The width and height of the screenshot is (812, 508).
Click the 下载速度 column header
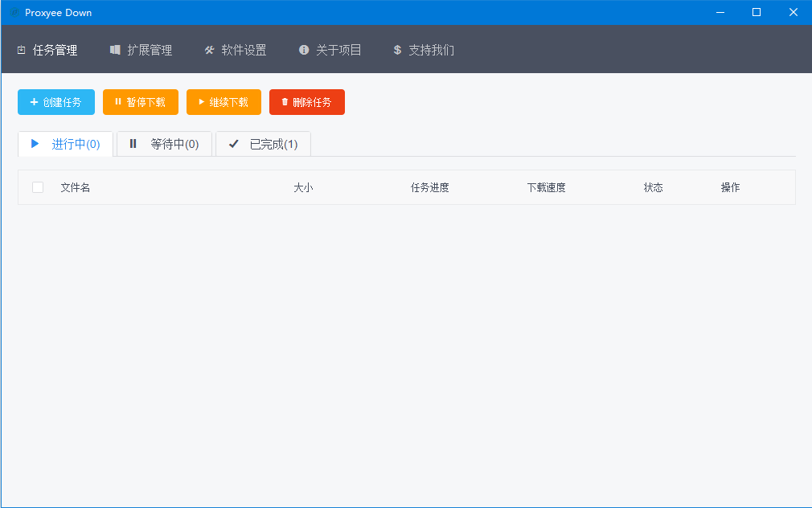pyautogui.click(x=546, y=187)
